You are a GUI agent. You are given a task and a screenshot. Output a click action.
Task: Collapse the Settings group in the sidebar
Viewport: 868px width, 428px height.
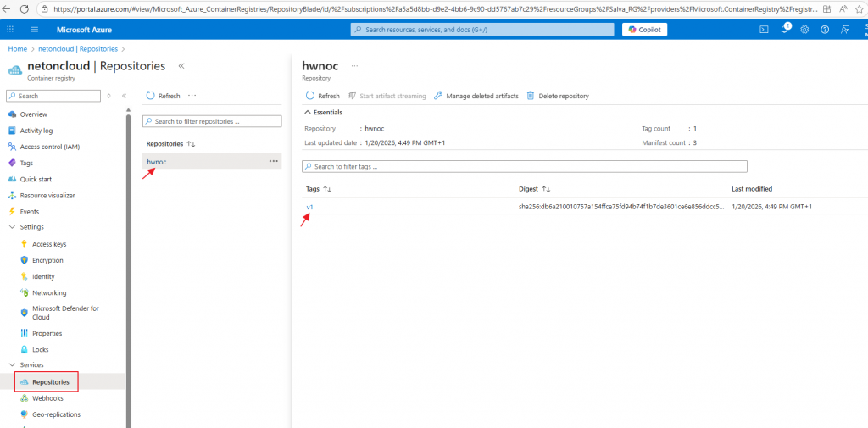(12, 227)
